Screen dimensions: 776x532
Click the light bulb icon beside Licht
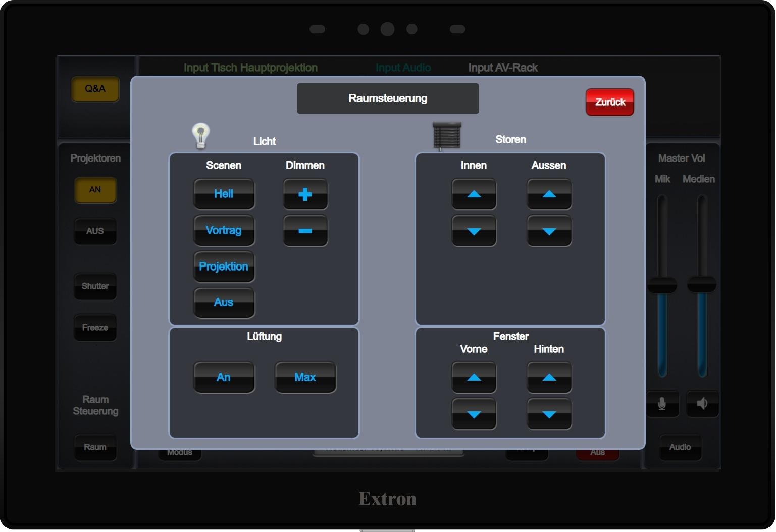point(200,136)
